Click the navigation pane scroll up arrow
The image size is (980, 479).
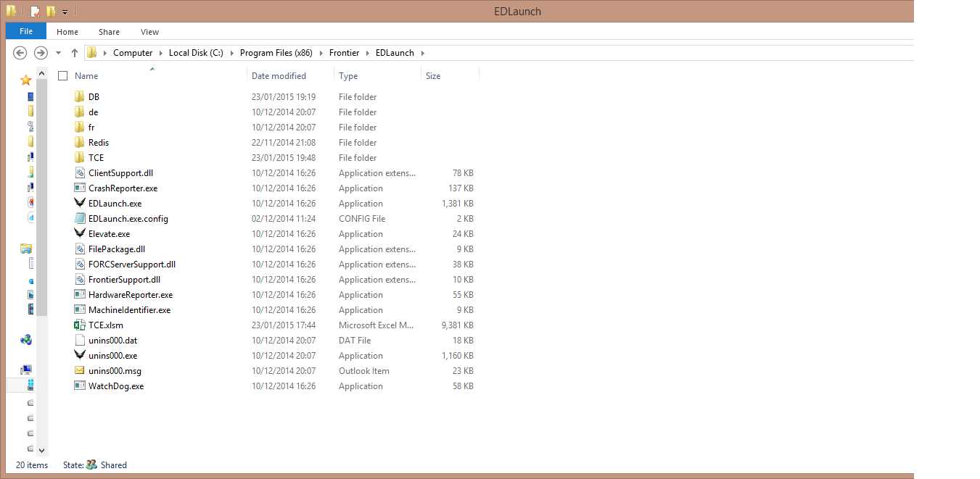[41, 73]
